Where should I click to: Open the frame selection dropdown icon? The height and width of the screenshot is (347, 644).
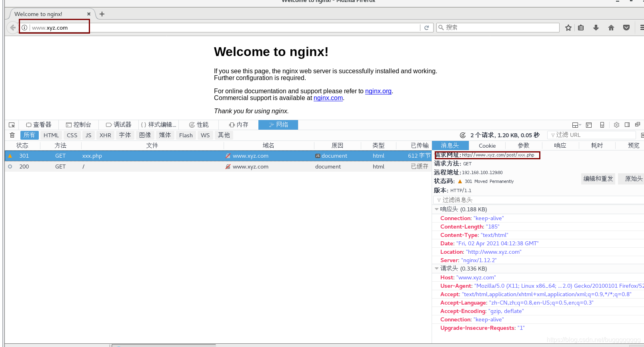pyautogui.click(x=576, y=125)
